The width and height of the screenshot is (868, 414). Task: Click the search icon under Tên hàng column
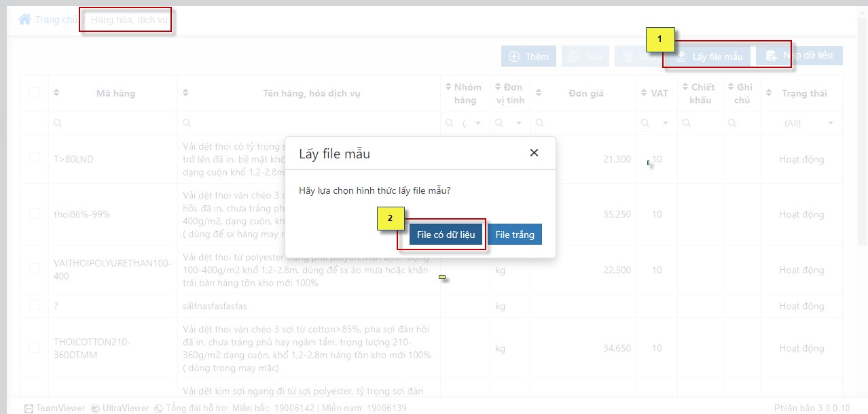[187, 123]
